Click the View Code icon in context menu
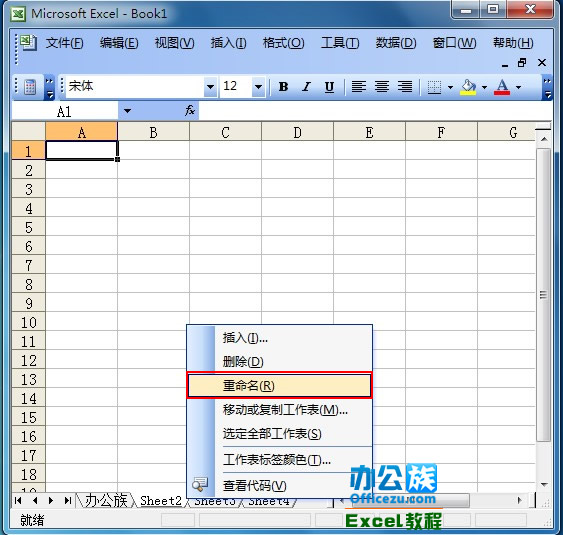The height and width of the screenshot is (535, 563). coord(200,485)
